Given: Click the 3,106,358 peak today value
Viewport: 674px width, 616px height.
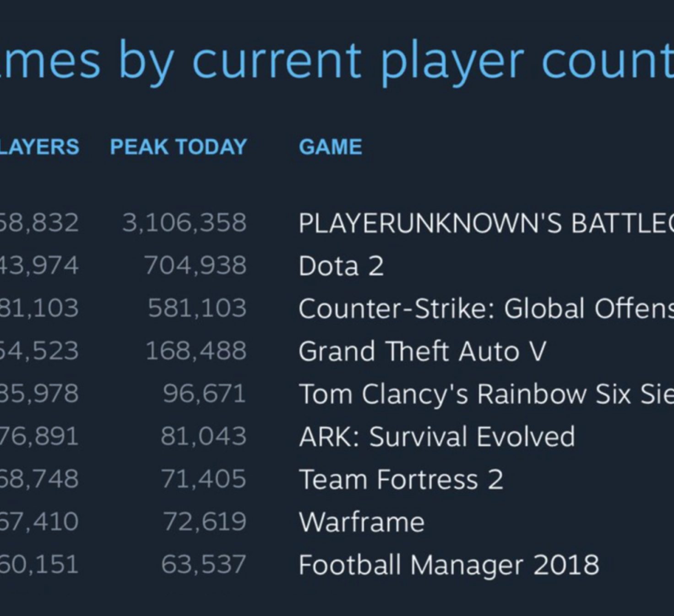Looking at the screenshot, I should coord(185,223).
